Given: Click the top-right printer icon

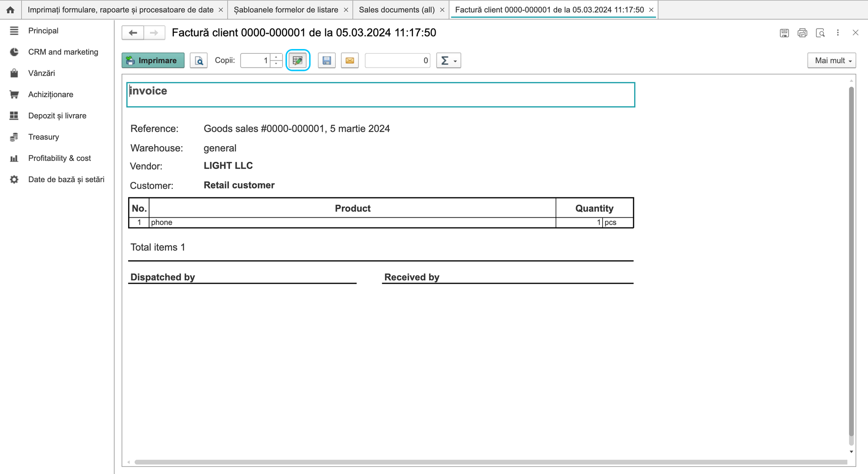Looking at the screenshot, I should pos(802,33).
